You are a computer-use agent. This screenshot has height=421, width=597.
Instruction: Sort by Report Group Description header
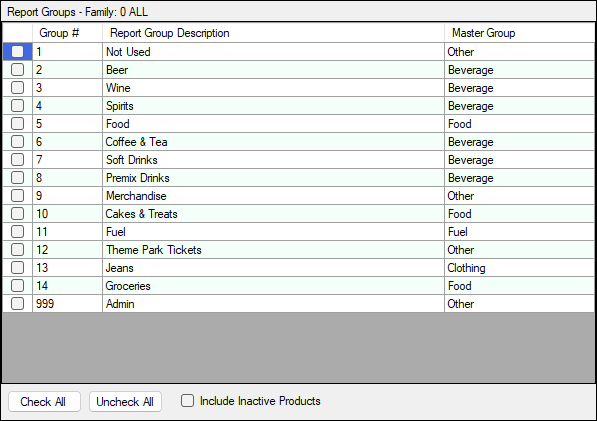coord(273,33)
